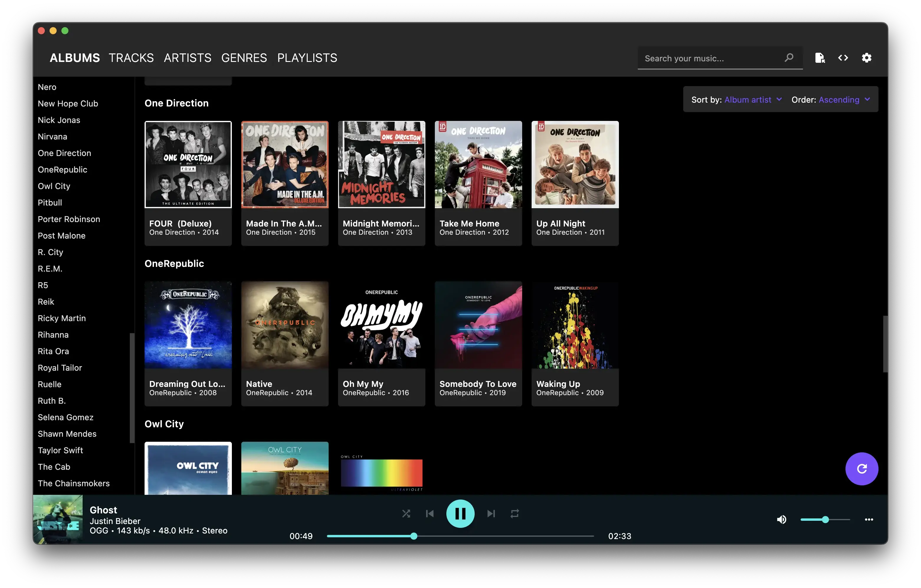Screen dimensions: 921x588
Task: Click the purple refresh library button
Action: pos(861,469)
